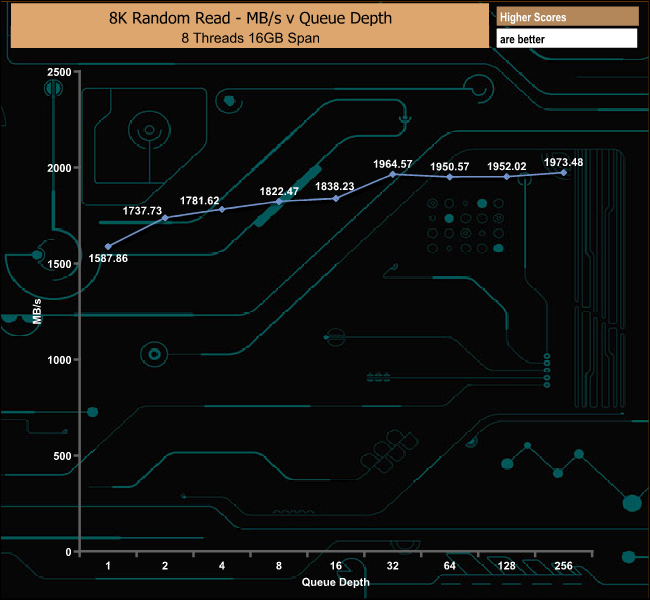
Task: Click the data point marker at queue depth 1
Action: coord(108,246)
